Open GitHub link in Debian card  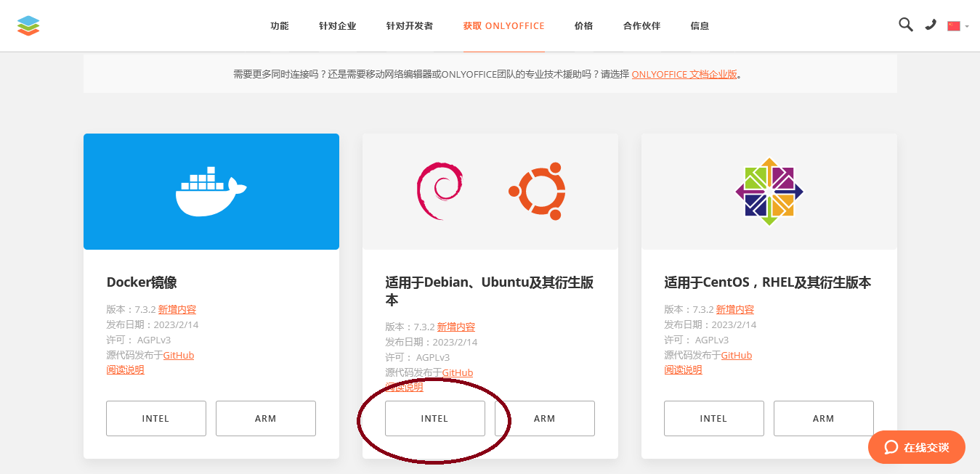point(458,372)
